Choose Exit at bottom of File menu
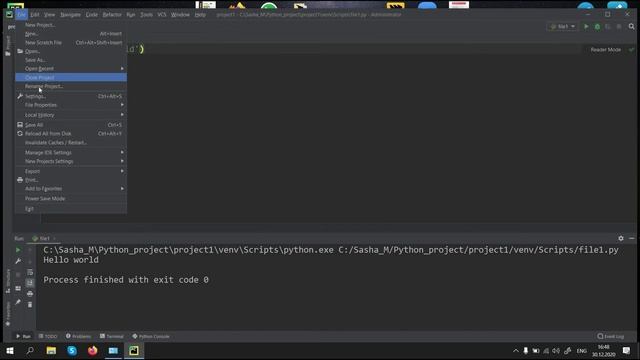 [71, 209]
